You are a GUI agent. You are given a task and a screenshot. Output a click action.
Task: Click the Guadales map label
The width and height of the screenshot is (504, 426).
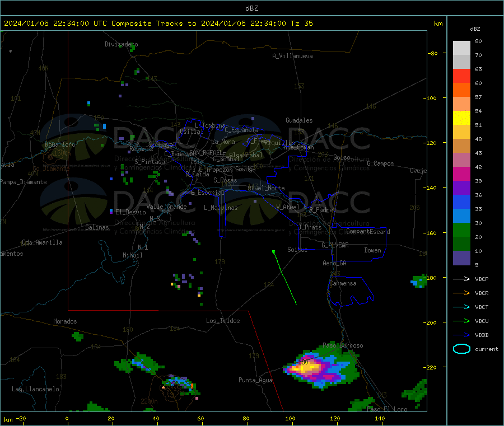point(299,120)
